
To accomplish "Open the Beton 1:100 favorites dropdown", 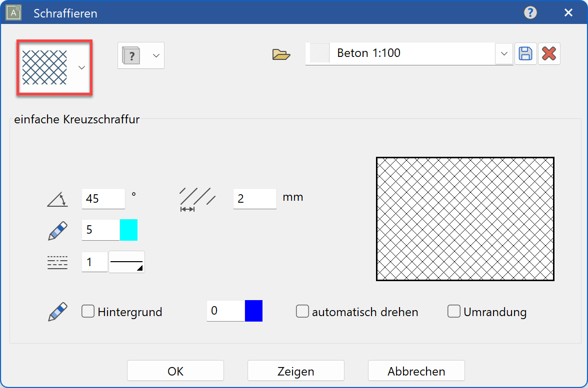I will (x=503, y=54).
